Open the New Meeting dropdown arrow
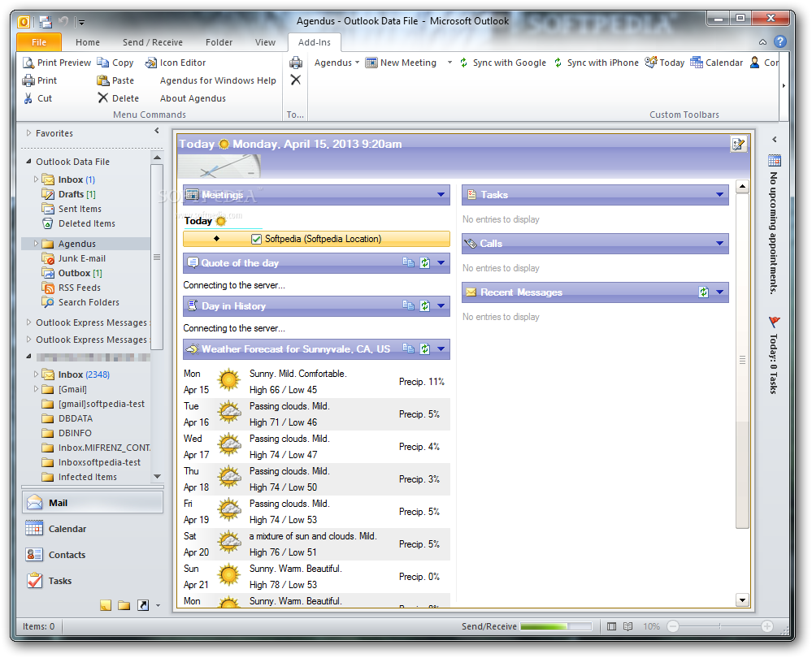This screenshot has width=812, height=658. coord(449,63)
